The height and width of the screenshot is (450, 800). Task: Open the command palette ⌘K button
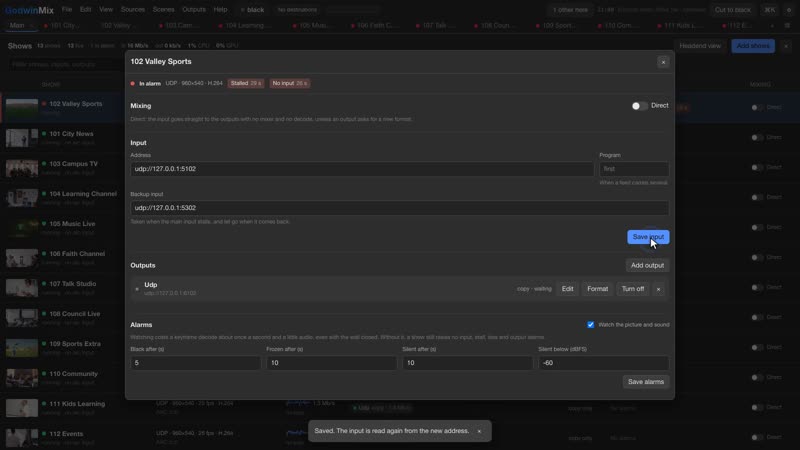769,10
